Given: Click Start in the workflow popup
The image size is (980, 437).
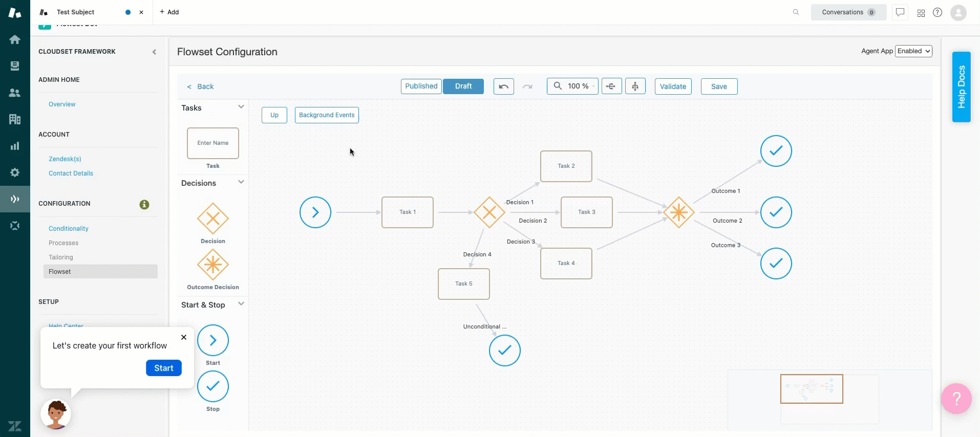Looking at the screenshot, I should [164, 368].
